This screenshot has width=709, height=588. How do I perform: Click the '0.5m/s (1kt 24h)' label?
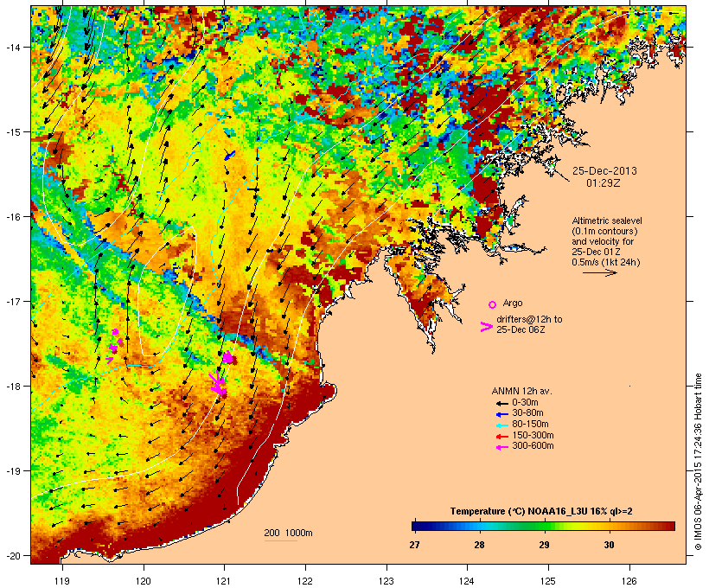(606, 262)
